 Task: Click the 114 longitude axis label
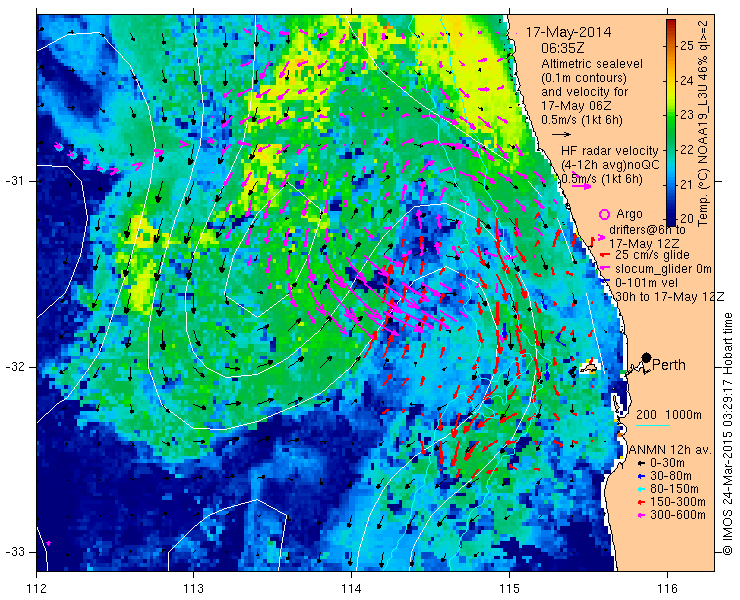(x=351, y=589)
